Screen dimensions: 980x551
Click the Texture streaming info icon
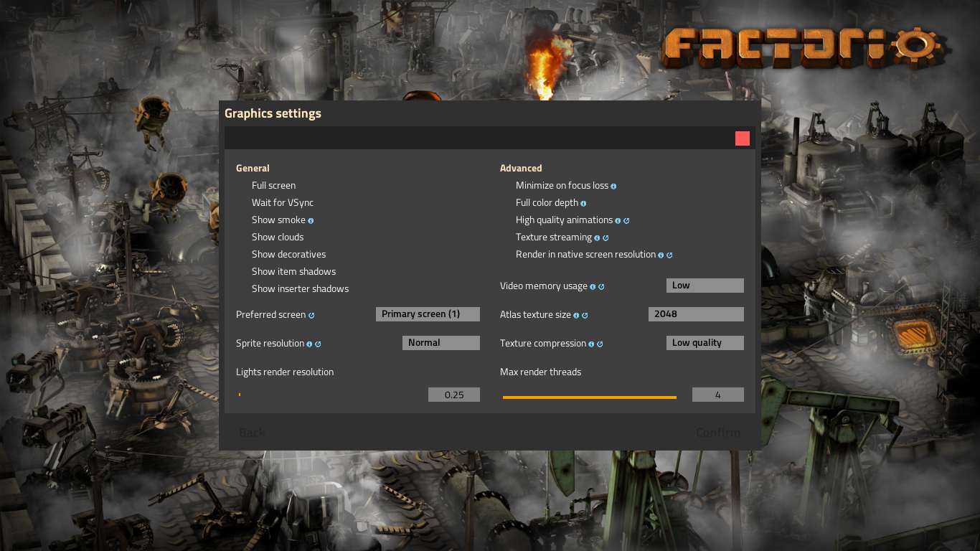click(x=597, y=237)
